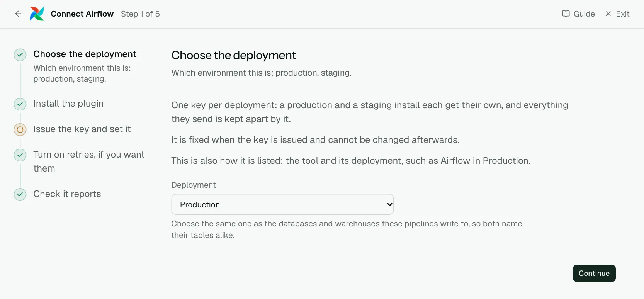Click the checkmark beside Install the plugin

(20, 104)
